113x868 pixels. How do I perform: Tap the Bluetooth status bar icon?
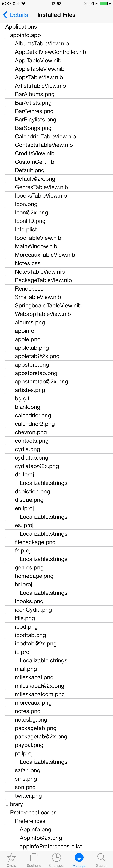[x=86, y=4]
